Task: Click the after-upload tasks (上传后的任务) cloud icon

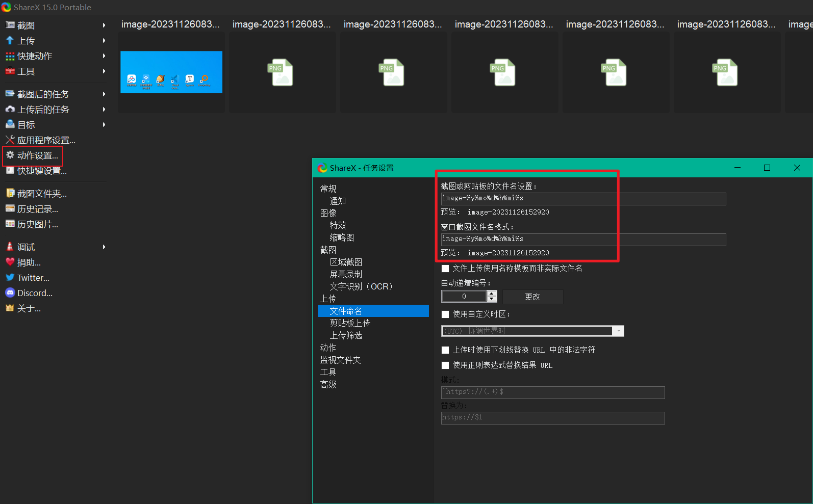Action: click(10, 109)
